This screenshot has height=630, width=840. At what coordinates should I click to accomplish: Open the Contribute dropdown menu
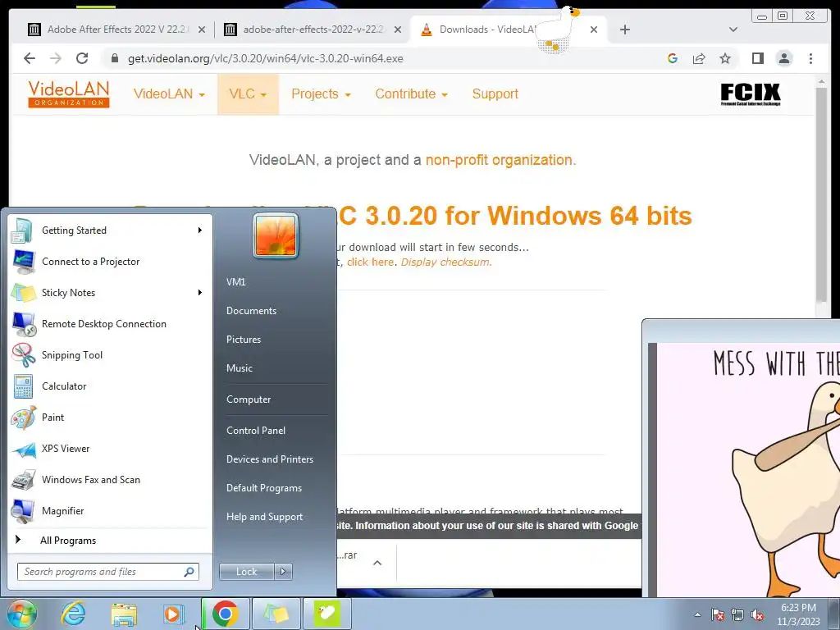click(x=412, y=94)
